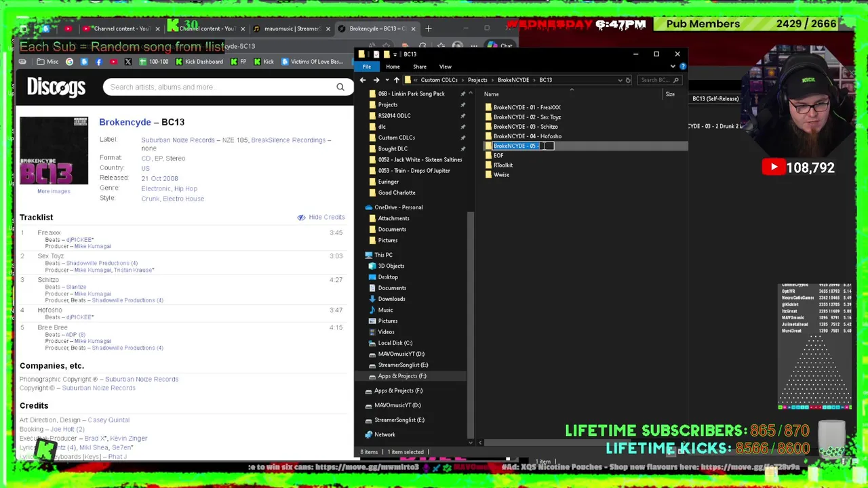Open the File tab in Explorer
Screen dimensions: 868x488
tap(367, 66)
